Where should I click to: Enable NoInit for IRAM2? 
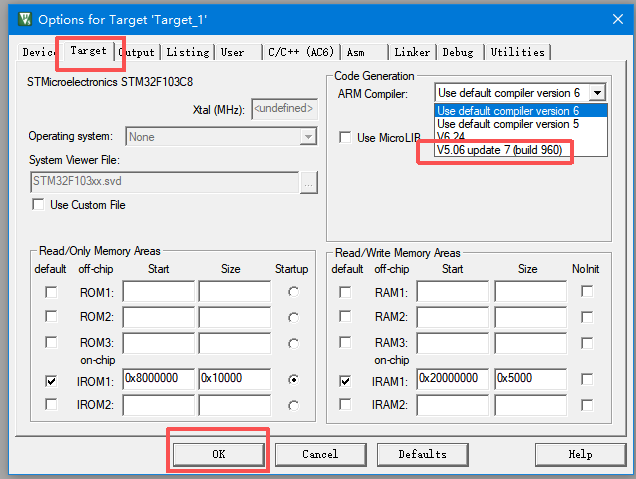coord(587,405)
